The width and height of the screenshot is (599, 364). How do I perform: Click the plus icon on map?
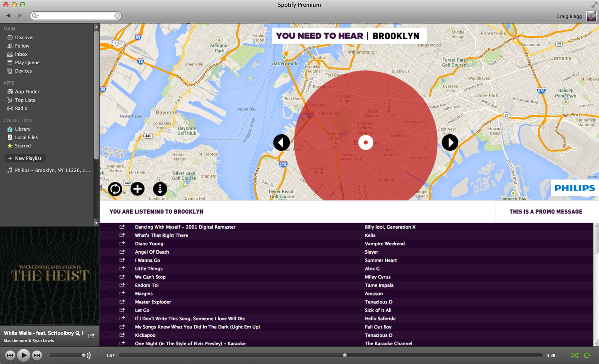coord(137,189)
